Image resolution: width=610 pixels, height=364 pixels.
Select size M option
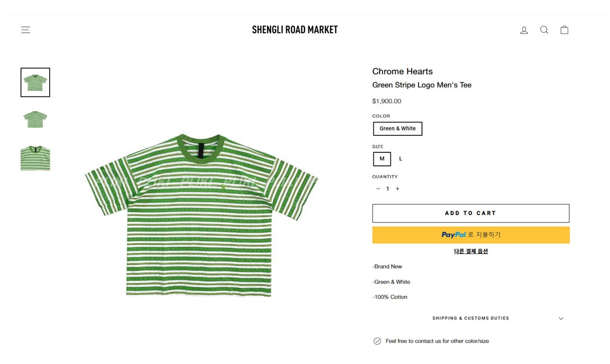tap(382, 159)
